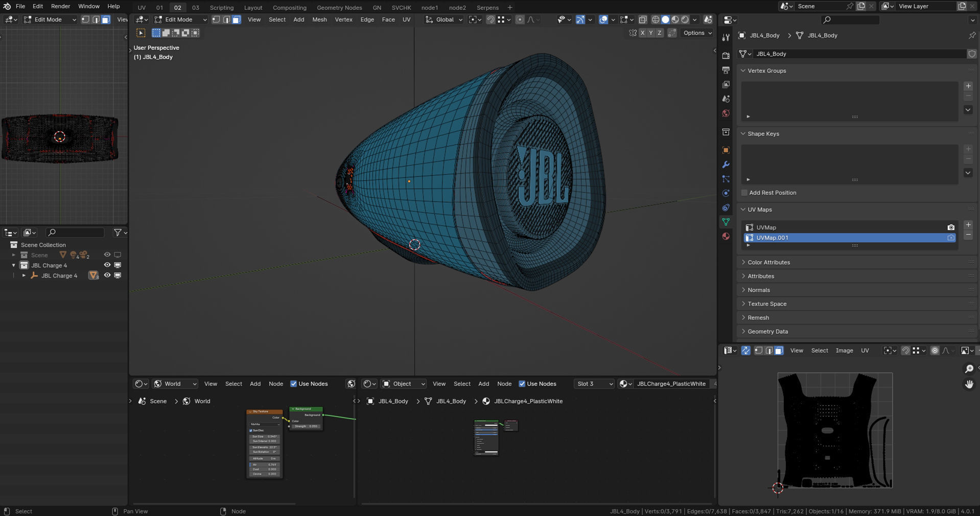
Task: Open the viewport Options dropdown
Action: click(697, 33)
